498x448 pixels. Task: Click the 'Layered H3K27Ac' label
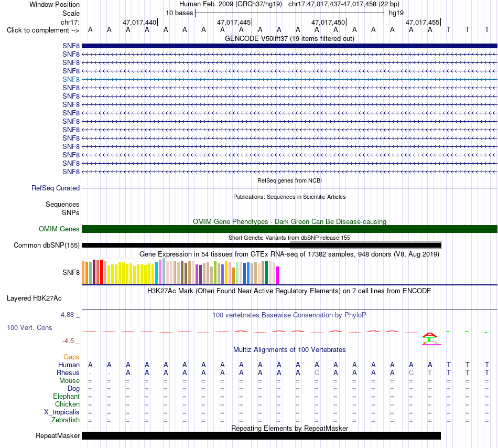34,298
